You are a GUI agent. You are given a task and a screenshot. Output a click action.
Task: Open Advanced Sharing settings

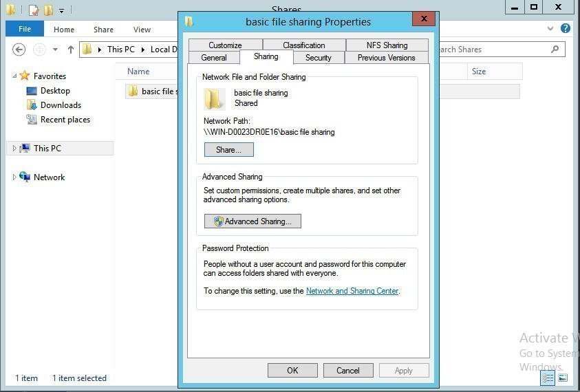(253, 221)
